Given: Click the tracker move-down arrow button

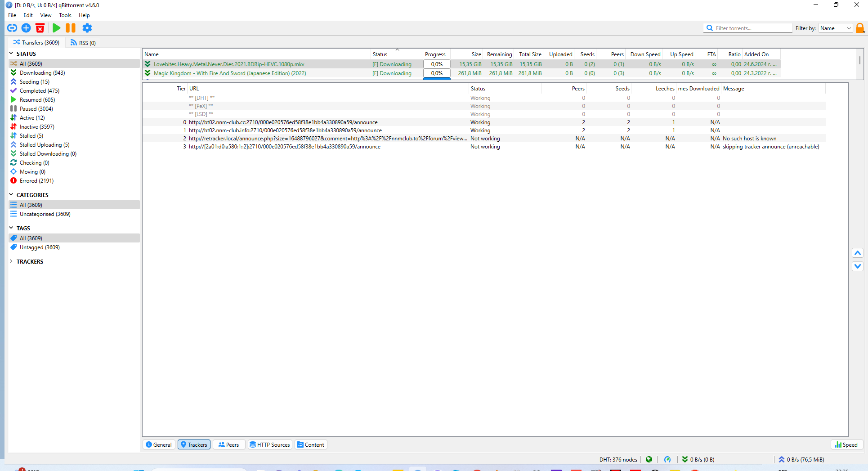Looking at the screenshot, I should (x=858, y=266).
